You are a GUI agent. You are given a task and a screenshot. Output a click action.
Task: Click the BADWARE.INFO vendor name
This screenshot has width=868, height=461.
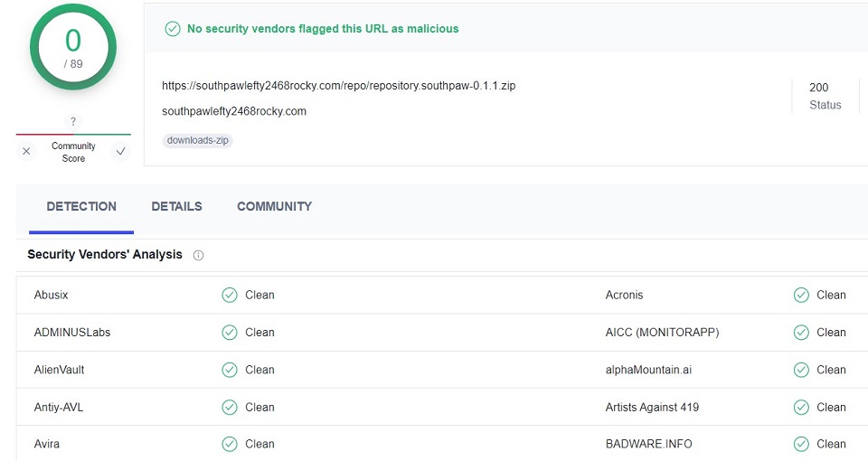click(649, 444)
